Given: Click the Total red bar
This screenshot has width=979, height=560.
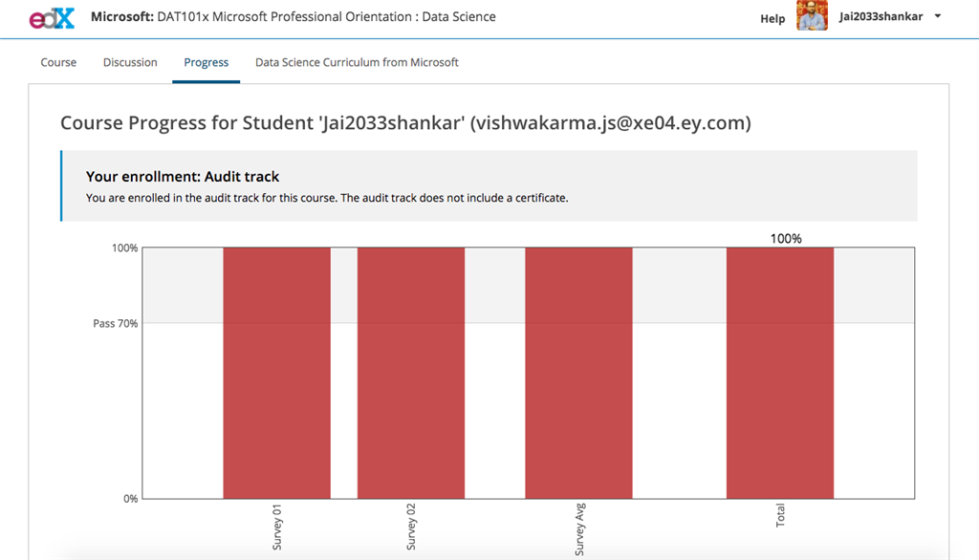Looking at the screenshot, I should coord(780,373).
